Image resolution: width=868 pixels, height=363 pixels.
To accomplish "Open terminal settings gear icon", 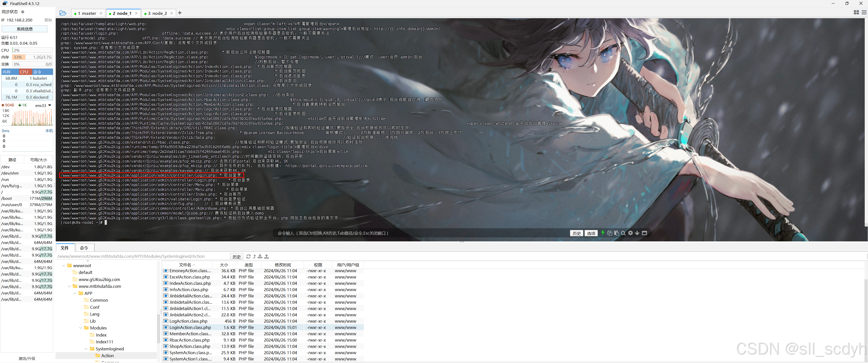I will pos(631,233).
